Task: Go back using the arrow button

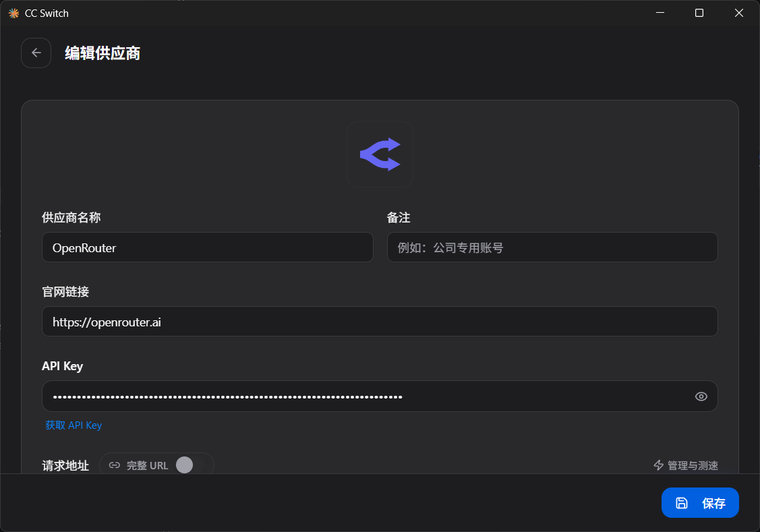Action: pyautogui.click(x=36, y=53)
